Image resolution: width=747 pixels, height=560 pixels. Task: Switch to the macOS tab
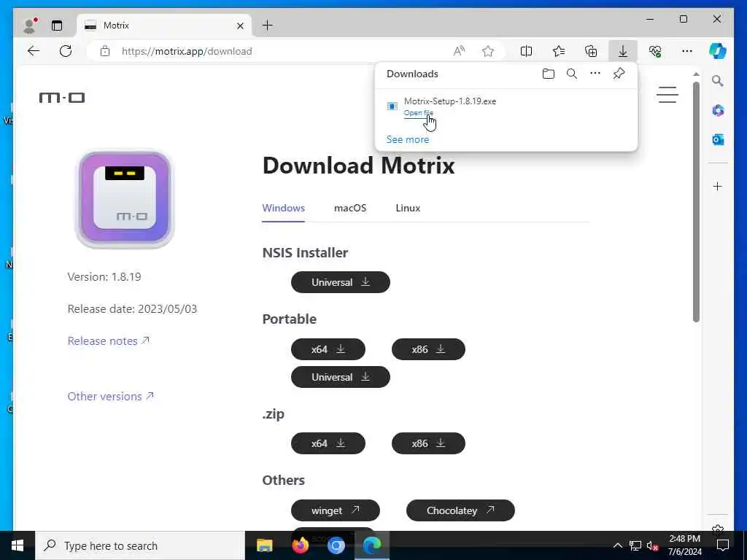click(350, 208)
